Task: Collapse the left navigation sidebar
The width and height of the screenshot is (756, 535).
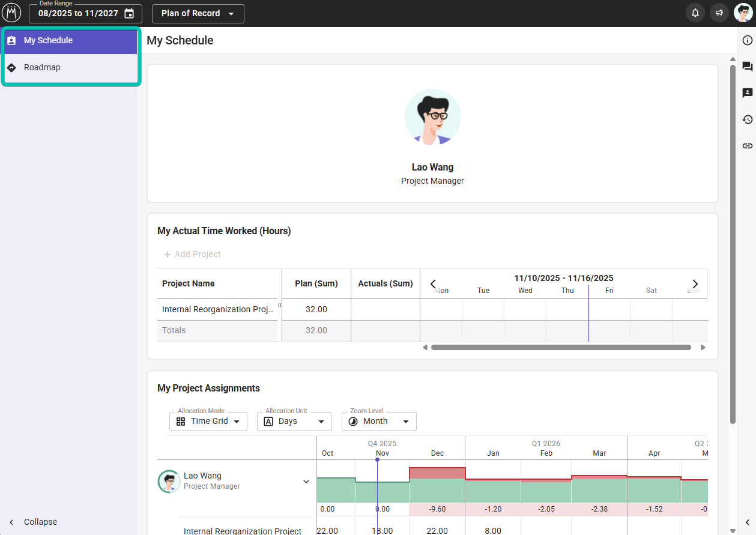Action: 34,522
